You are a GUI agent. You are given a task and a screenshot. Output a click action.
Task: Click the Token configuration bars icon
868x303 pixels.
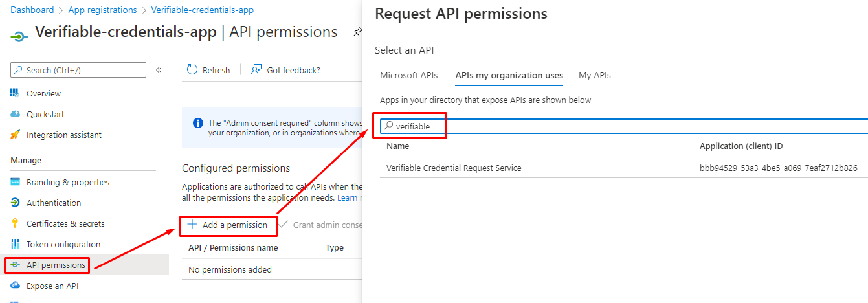16,244
